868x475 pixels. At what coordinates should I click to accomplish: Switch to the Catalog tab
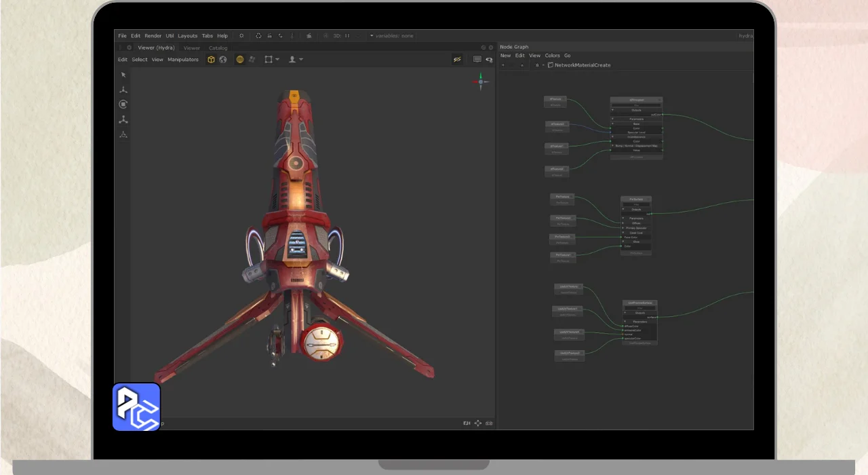[218, 48]
